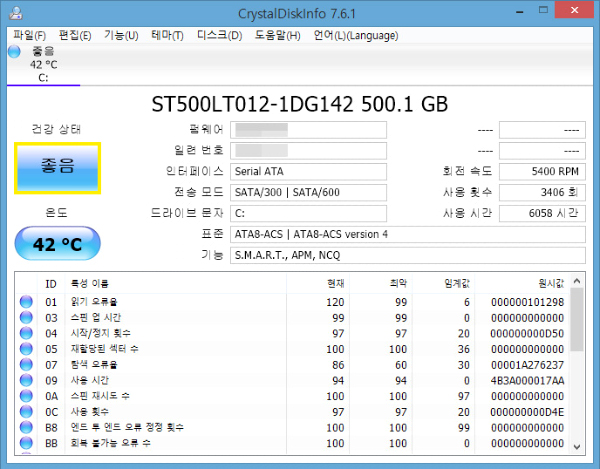600x469 pixels.
Task: Click the Serial ATA interface field
Action: pyautogui.click(x=308, y=171)
